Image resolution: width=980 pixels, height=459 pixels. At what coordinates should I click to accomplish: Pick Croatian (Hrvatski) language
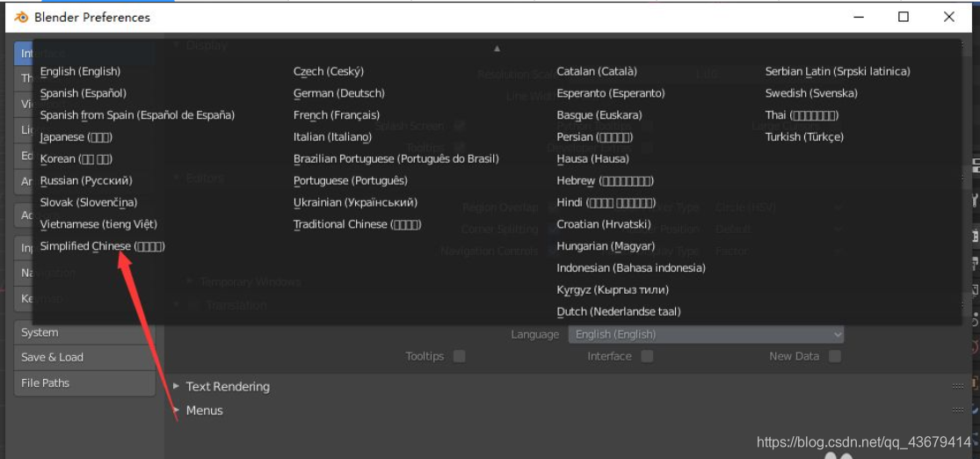[x=604, y=224]
